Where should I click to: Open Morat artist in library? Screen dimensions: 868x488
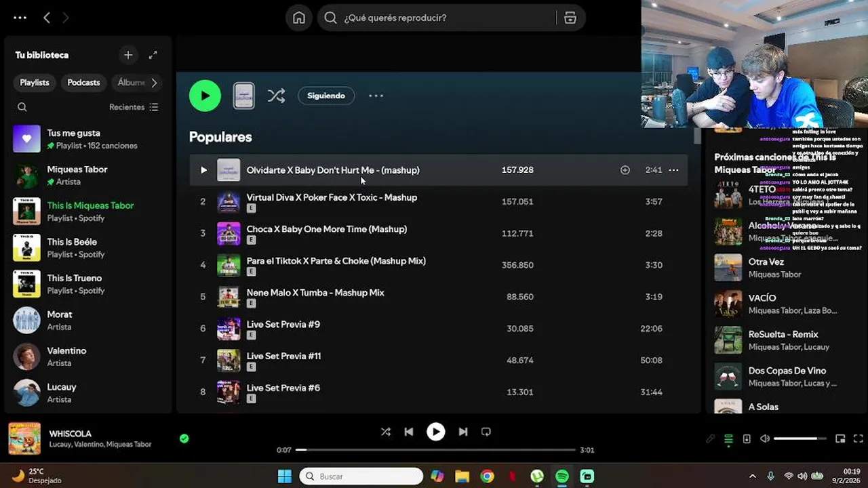click(x=88, y=321)
